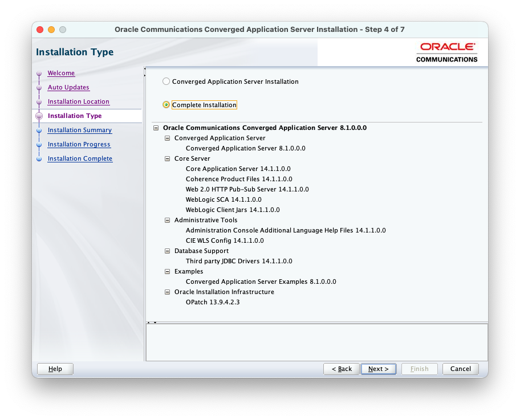Open the Welcome step link
Image resolution: width=520 pixels, height=420 pixels.
click(x=61, y=73)
